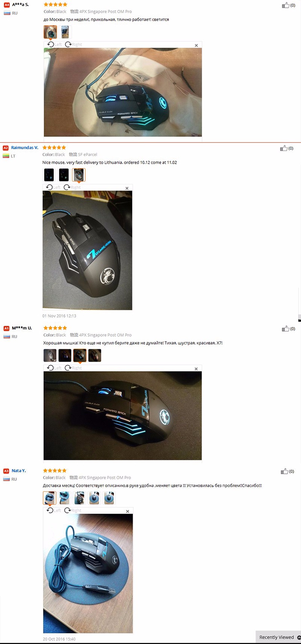This screenshot has height=644, width=301.
Task: Close Nata Y.'s enlarged photo viewer
Action: tap(128, 511)
